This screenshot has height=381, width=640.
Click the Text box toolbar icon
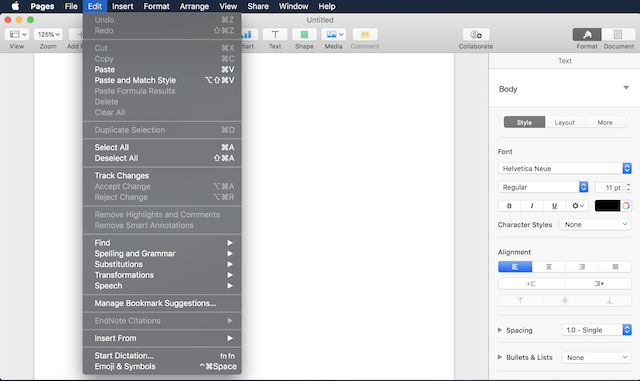click(x=275, y=34)
